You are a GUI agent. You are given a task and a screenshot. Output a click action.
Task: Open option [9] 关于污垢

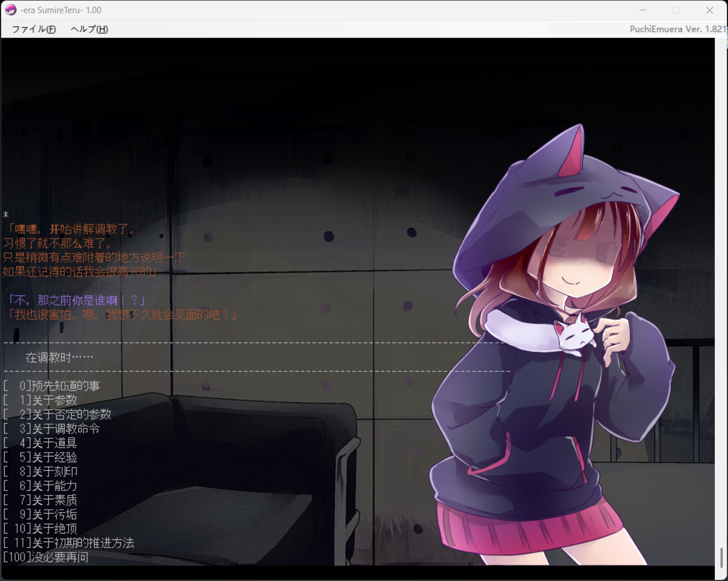pos(40,514)
